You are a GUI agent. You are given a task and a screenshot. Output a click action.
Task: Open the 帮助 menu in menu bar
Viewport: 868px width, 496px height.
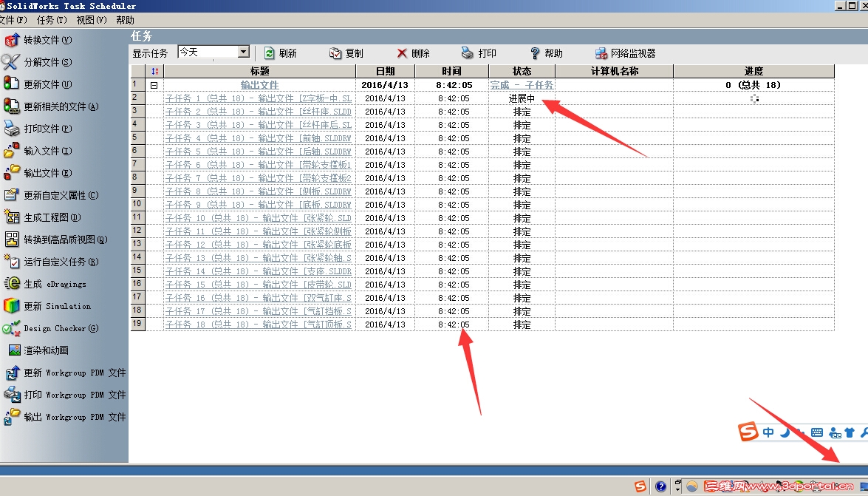125,20
